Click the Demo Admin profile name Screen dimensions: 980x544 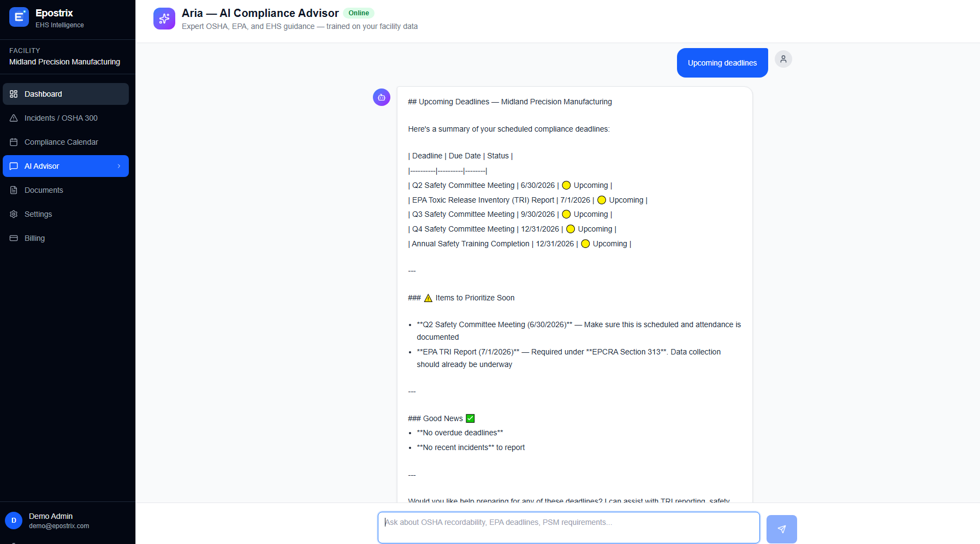pos(51,516)
